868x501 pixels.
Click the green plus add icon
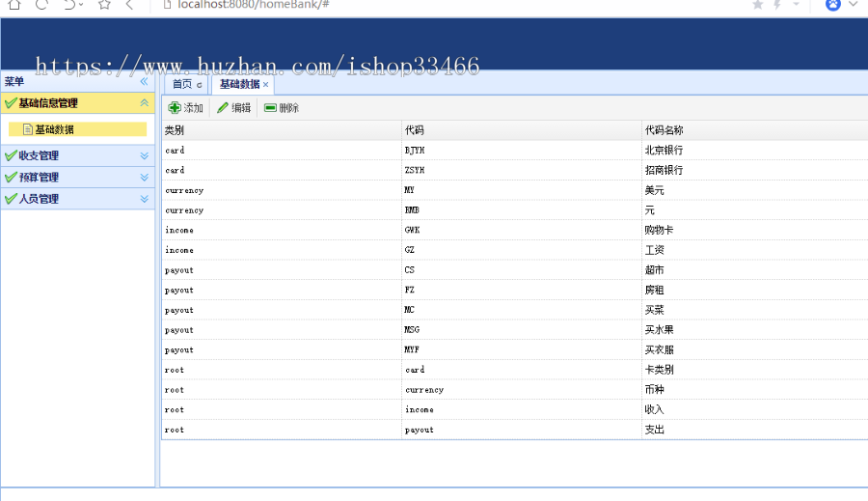(x=175, y=107)
